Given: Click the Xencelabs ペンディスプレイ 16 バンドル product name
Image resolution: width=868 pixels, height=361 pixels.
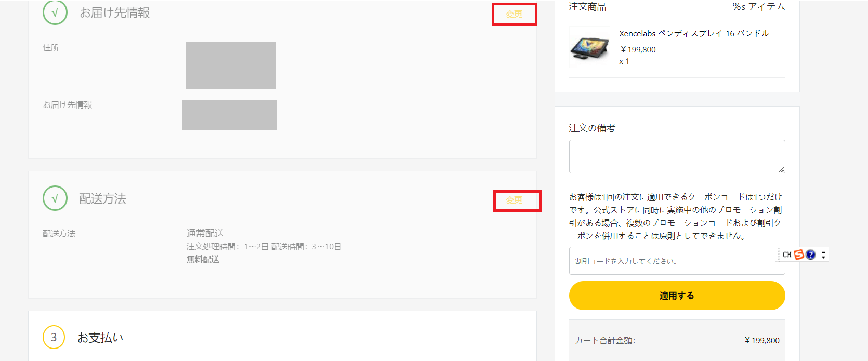Looking at the screenshot, I should [x=694, y=33].
